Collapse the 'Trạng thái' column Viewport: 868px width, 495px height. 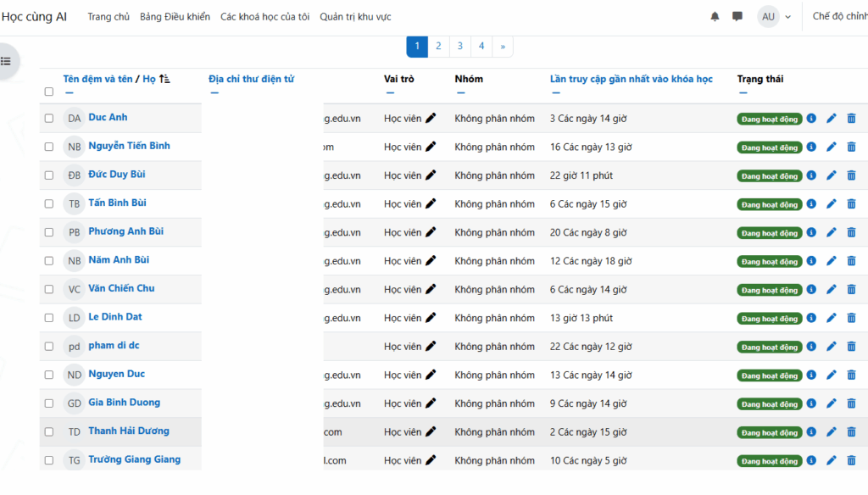click(742, 93)
